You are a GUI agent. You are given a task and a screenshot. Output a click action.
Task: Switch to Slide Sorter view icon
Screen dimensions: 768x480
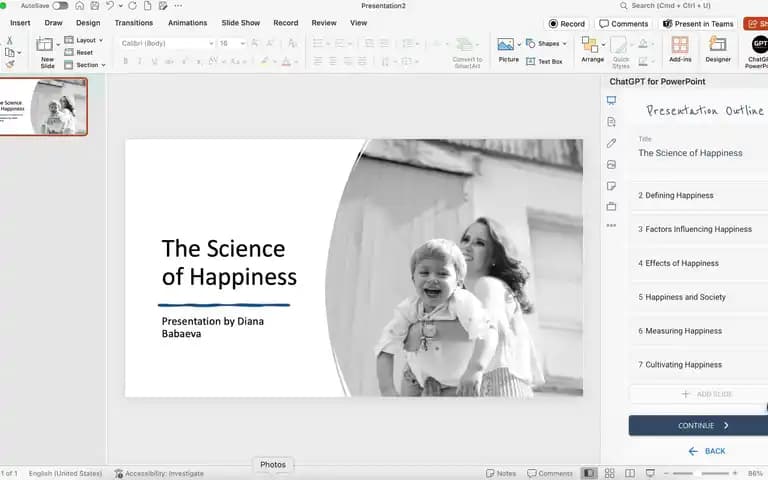pyautogui.click(x=609, y=473)
